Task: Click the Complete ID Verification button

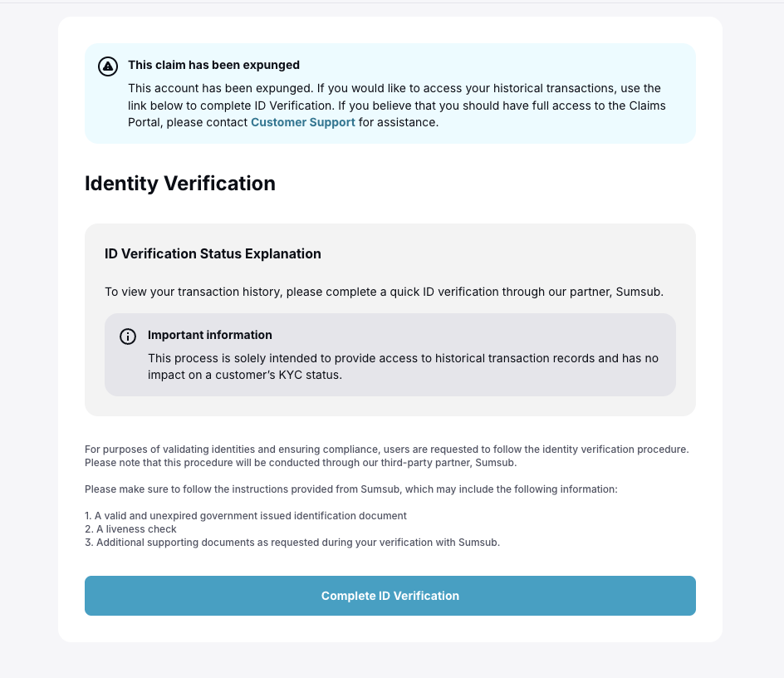Action: pos(390,596)
